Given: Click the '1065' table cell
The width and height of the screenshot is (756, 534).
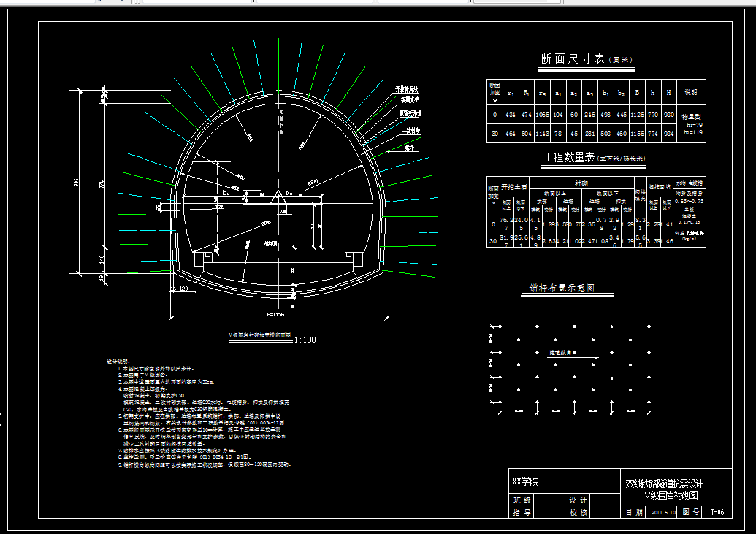Looking at the screenshot, I should [543, 115].
